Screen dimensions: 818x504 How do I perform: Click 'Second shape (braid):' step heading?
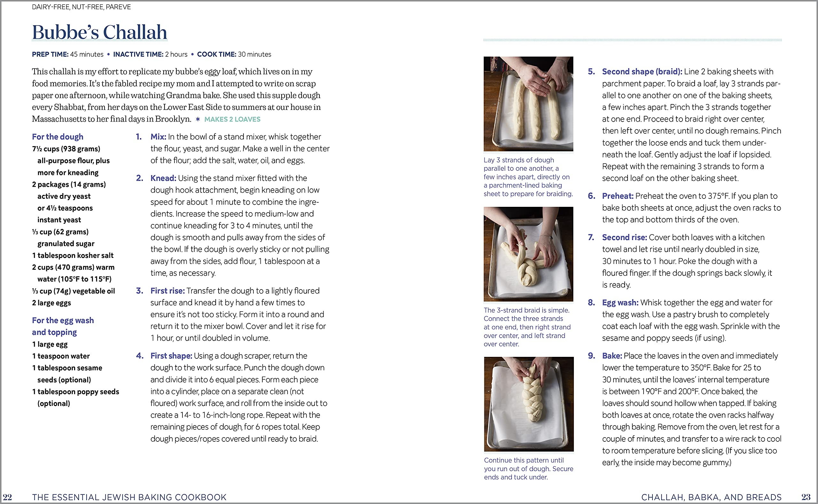click(x=642, y=72)
